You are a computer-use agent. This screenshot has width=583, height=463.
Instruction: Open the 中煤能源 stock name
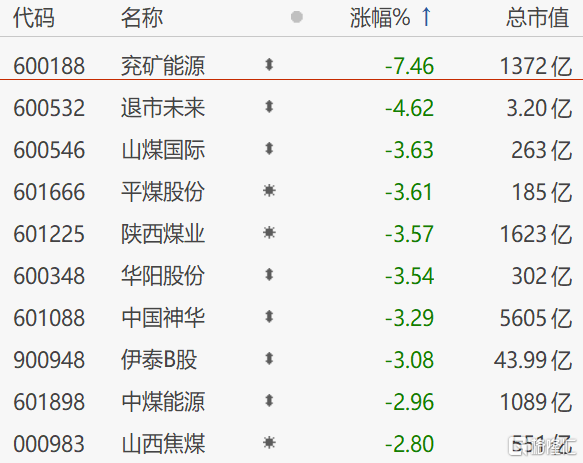[x=163, y=402]
